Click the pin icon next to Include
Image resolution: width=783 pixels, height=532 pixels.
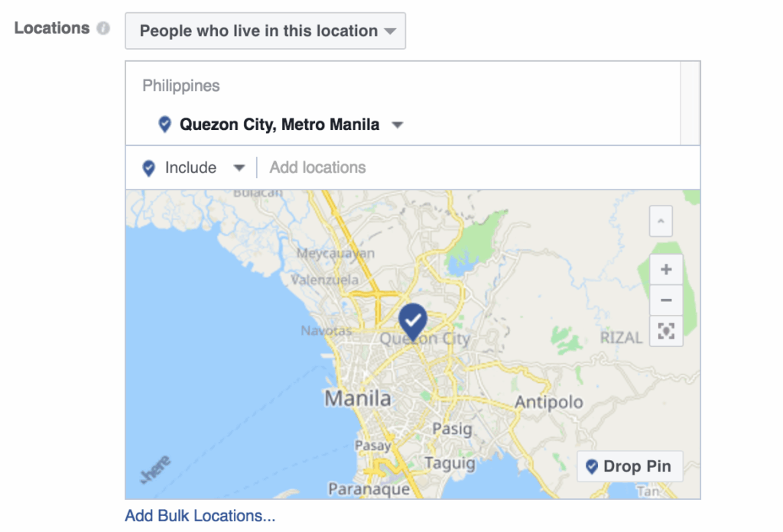tap(148, 167)
